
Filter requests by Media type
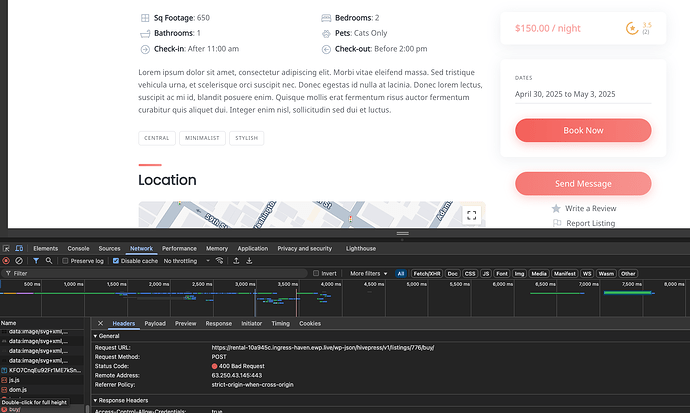pos(539,274)
